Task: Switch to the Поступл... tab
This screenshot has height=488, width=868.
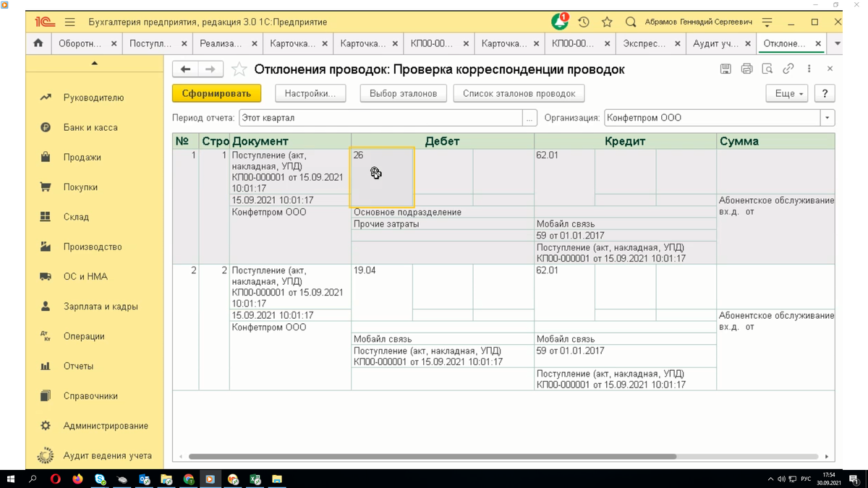Action: coord(150,43)
